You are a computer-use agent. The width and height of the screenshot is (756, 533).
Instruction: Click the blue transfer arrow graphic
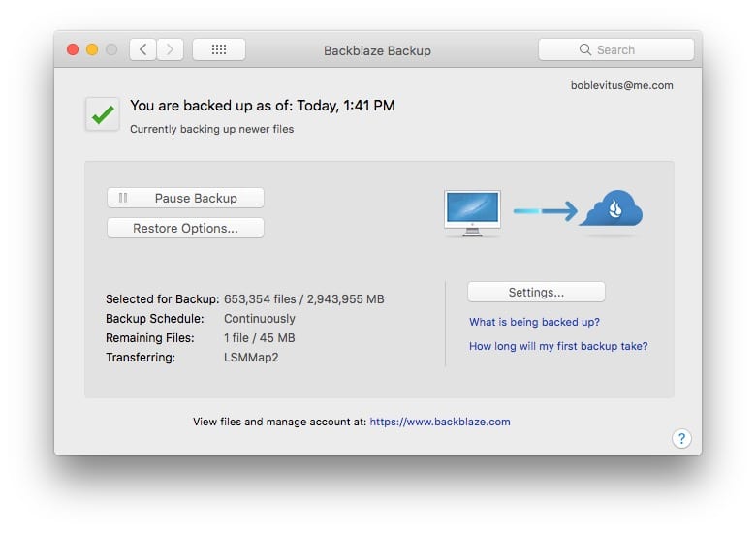546,210
